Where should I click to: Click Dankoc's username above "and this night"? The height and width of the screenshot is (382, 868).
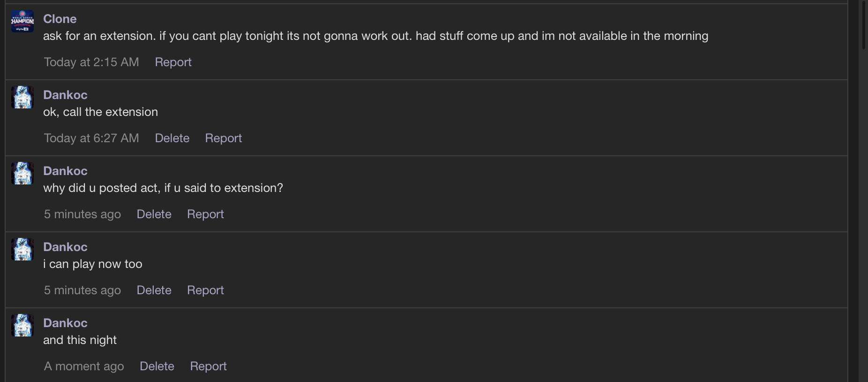[65, 323]
